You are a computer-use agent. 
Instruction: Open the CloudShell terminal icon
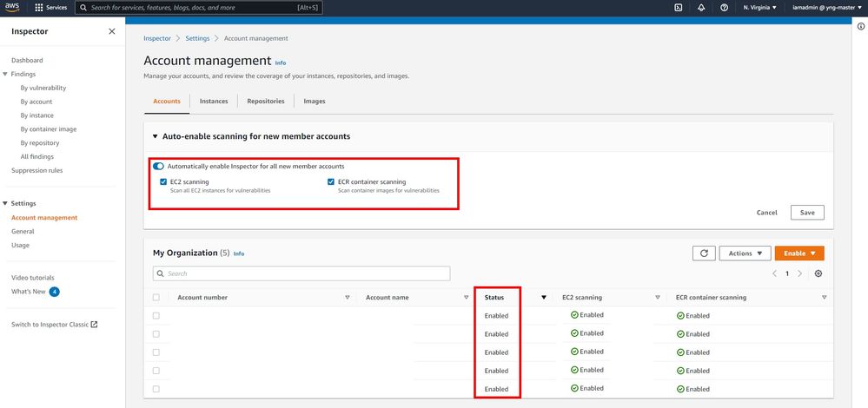point(678,8)
